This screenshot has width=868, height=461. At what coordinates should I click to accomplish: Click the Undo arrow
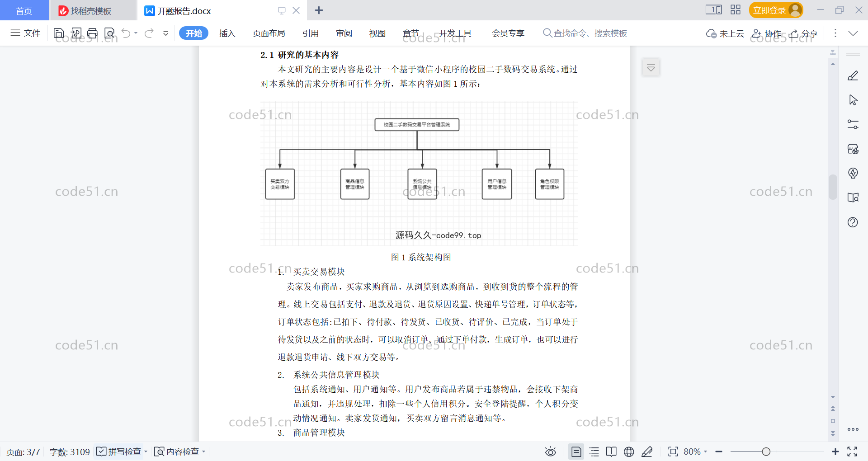click(x=126, y=33)
